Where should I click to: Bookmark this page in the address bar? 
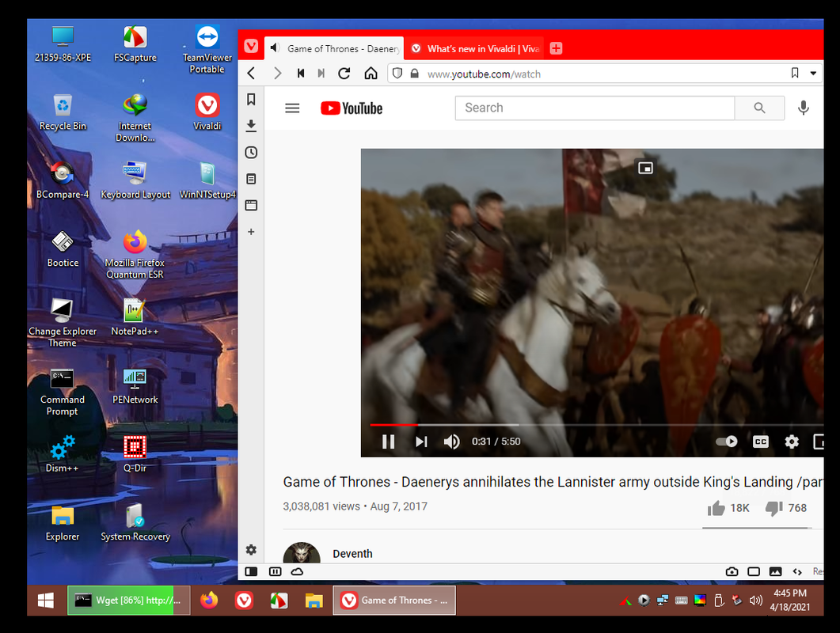794,73
